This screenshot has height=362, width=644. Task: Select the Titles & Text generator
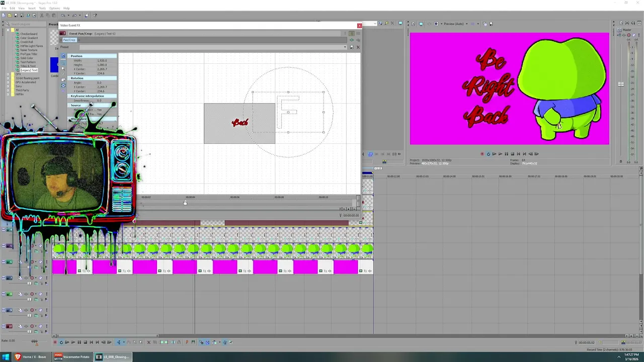pyautogui.click(x=28, y=66)
